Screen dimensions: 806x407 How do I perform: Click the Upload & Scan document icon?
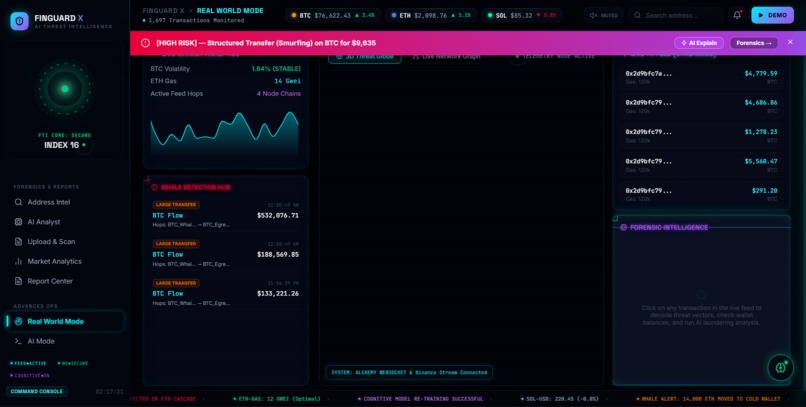pyautogui.click(x=19, y=242)
